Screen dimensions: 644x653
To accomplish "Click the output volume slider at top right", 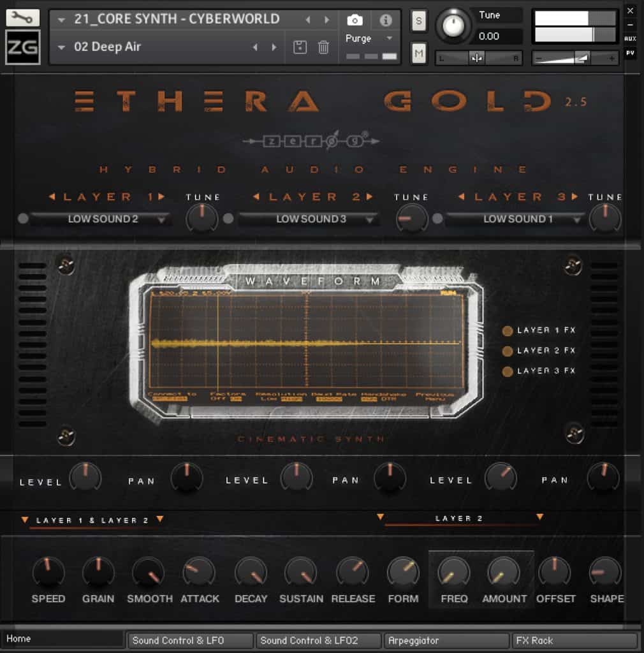I will click(x=575, y=58).
